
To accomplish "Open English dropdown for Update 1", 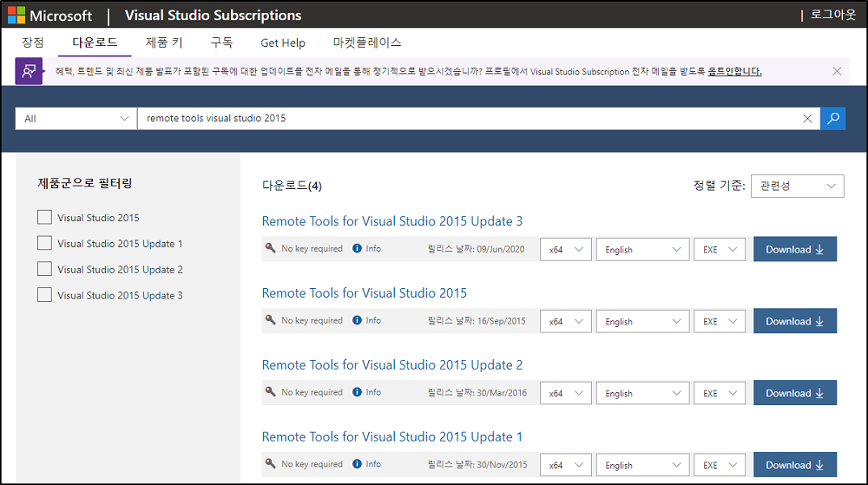I will tap(642, 465).
